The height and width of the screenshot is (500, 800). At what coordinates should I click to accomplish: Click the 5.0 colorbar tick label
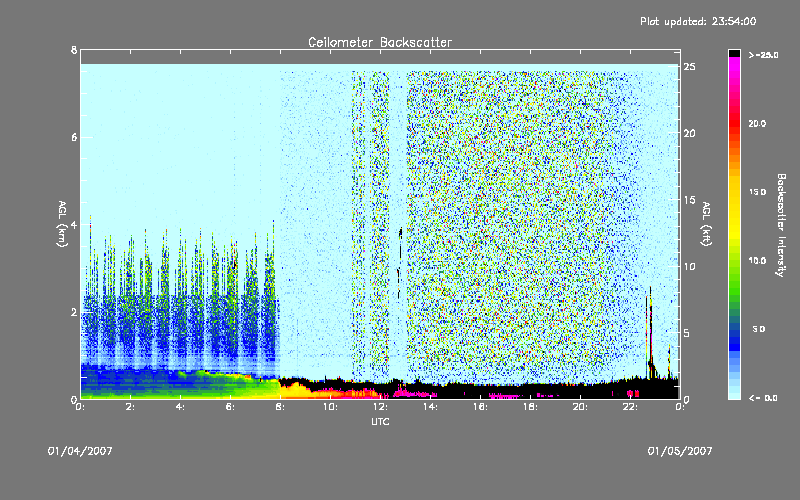759,329
